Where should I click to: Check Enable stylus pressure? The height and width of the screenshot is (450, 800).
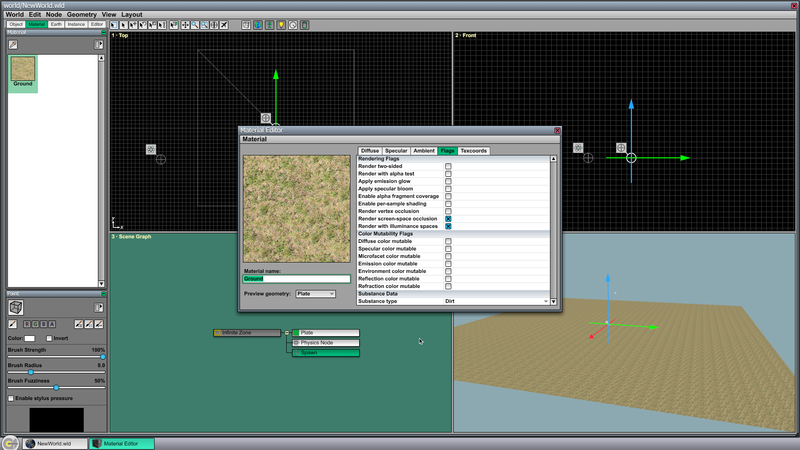(x=11, y=398)
